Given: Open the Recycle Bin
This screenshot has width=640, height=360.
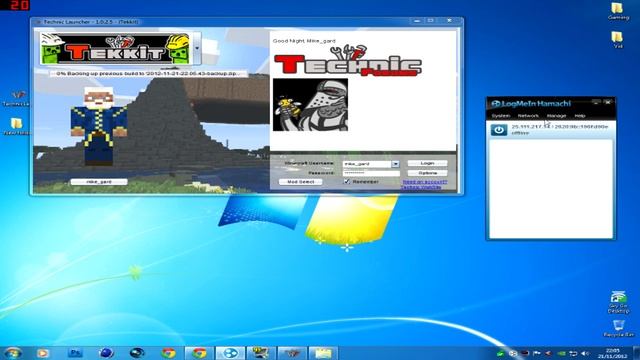Looking at the screenshot, I should [x=618, y=328].
